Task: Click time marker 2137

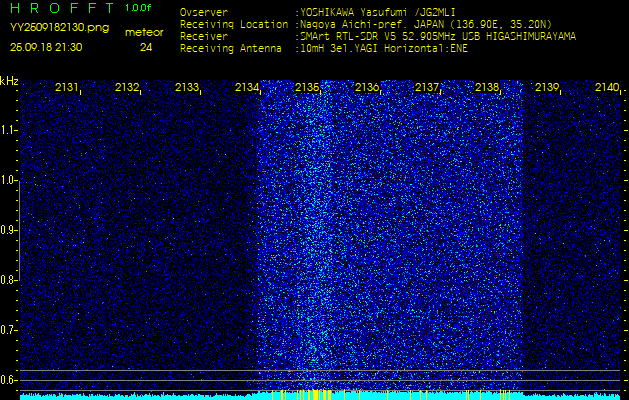Action: coord(427,87)
